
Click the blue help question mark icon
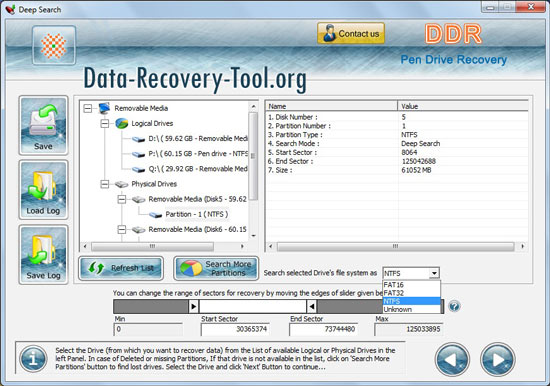pos(454,306)
